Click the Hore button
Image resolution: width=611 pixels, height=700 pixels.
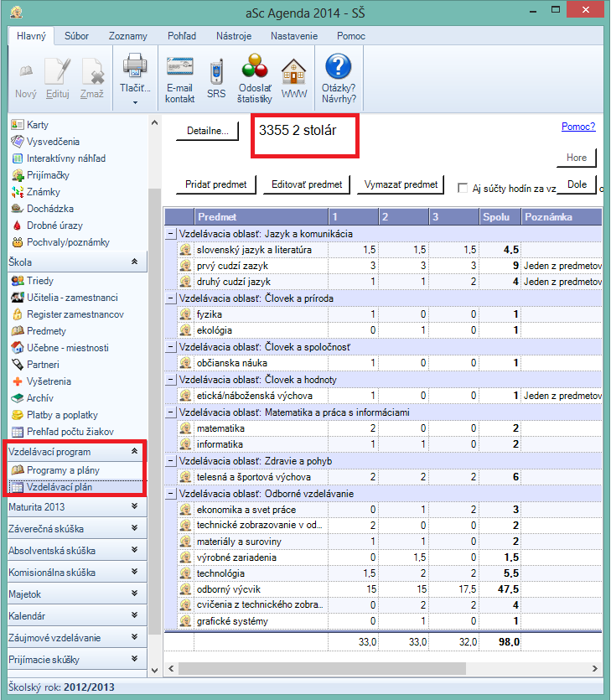577,158
